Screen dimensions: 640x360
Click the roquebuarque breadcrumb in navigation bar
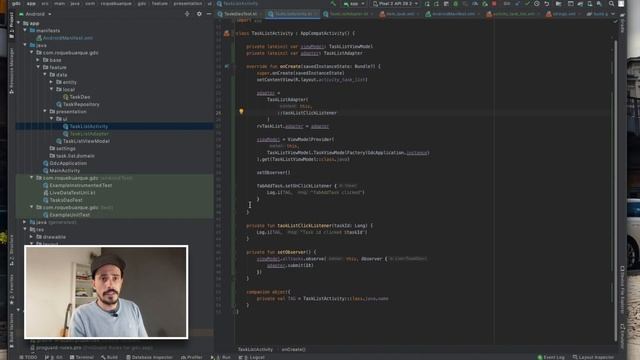point(116,4)
